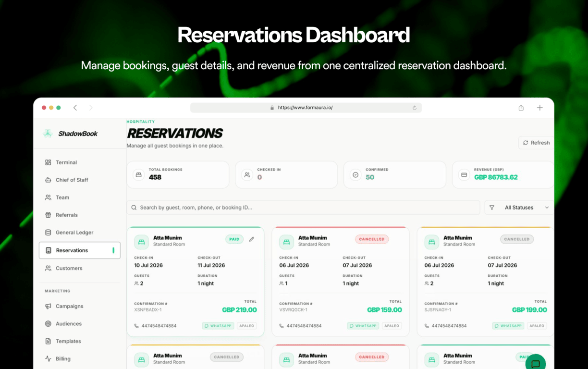
Task: Click the formaura.io address bar
Action: pyautogui.click(x=306, y=108)
